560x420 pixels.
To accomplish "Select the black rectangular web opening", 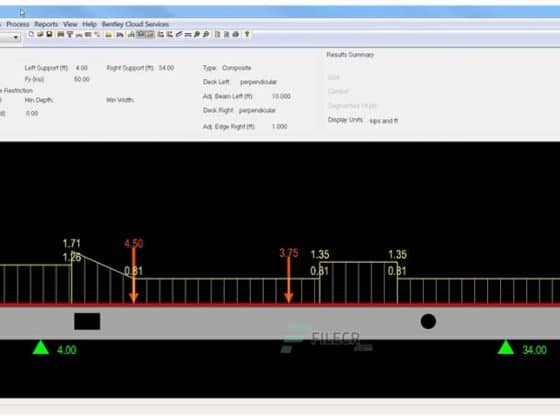I will pos(87,321).
